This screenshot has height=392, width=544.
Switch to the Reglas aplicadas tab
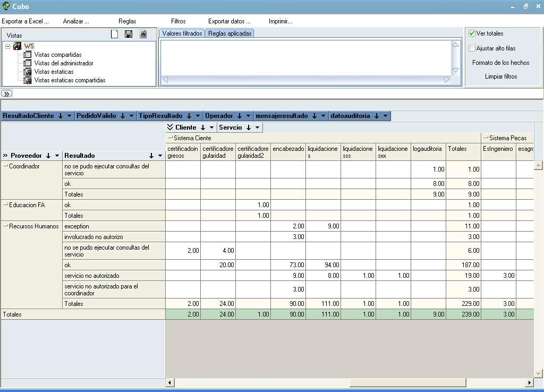[229, 33]
